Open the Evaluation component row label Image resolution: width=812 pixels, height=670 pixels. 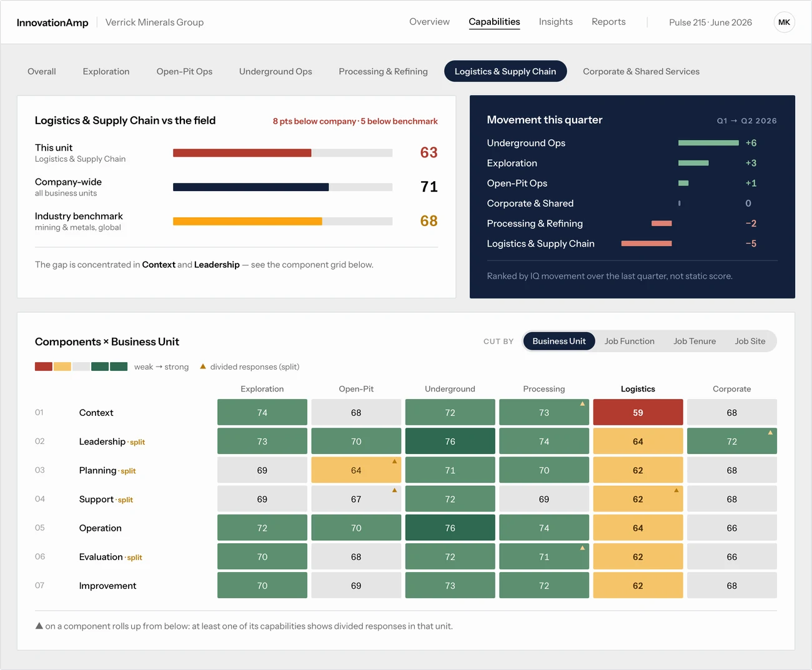click(x=101, y=557)
